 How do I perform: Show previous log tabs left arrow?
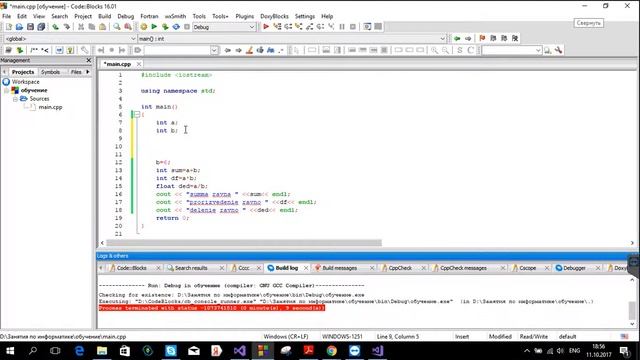[x=101, y=268]
